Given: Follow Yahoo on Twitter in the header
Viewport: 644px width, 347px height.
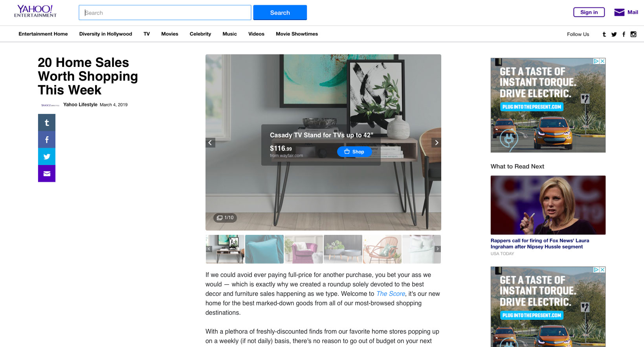Looking at the screenshot, I should point(614,34).
